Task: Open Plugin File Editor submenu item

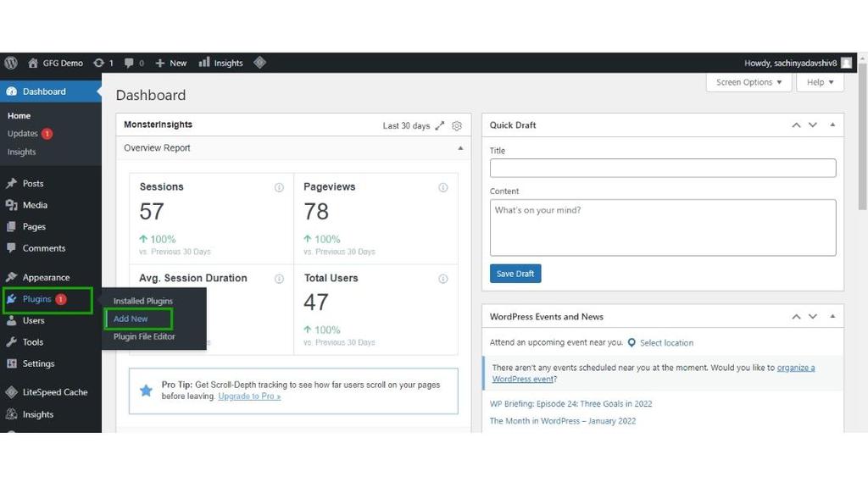Action: (x=144, y=336)
